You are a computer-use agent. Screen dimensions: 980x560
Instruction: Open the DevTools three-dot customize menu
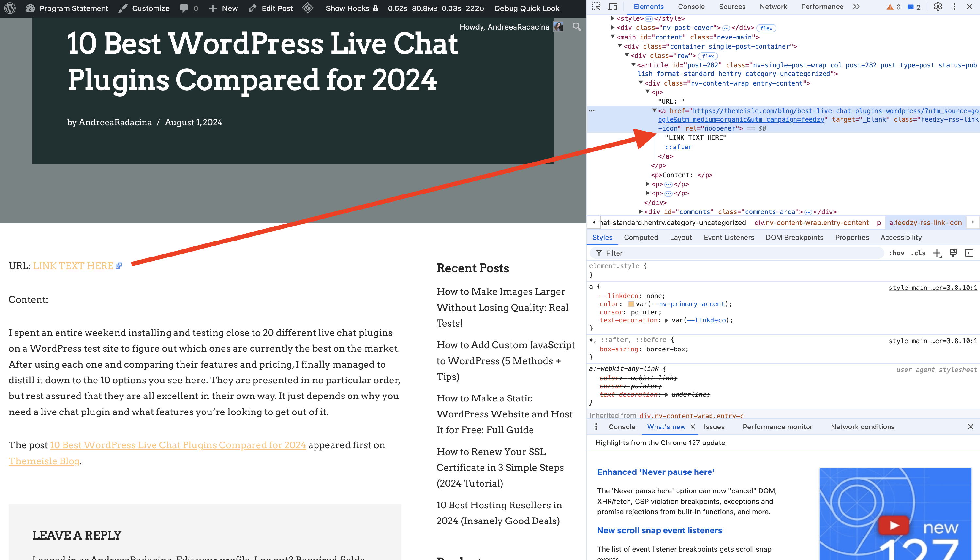coord(954,7)
